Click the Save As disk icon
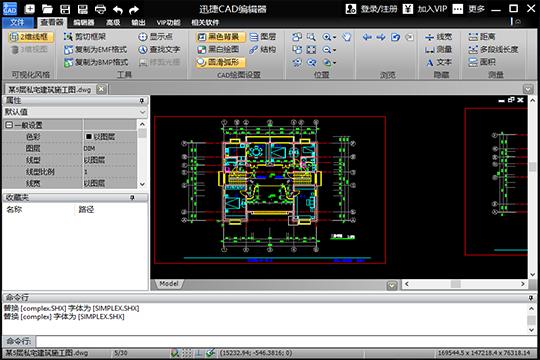Viewport: 540px width, 360px height. (82, 9)
